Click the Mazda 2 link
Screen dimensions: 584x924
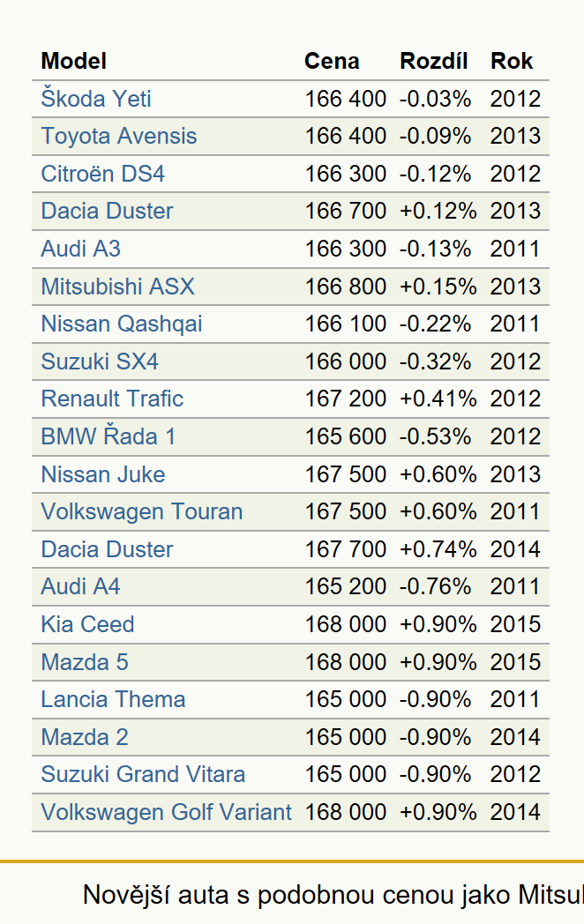[85, 737]
